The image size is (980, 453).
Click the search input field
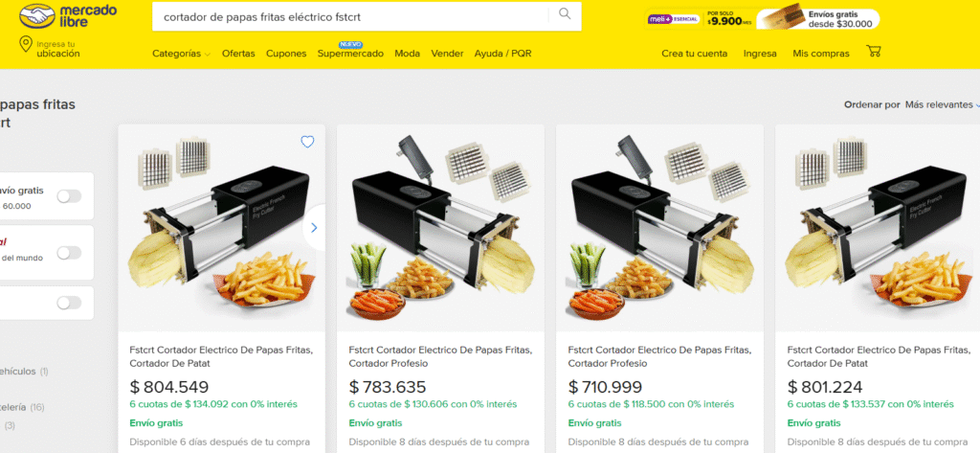pos(350,17)
